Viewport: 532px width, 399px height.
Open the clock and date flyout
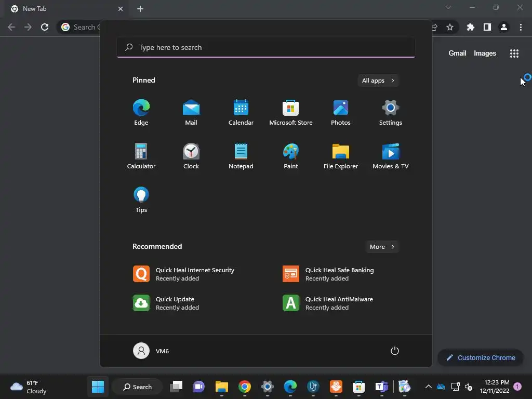pos(495,387)
